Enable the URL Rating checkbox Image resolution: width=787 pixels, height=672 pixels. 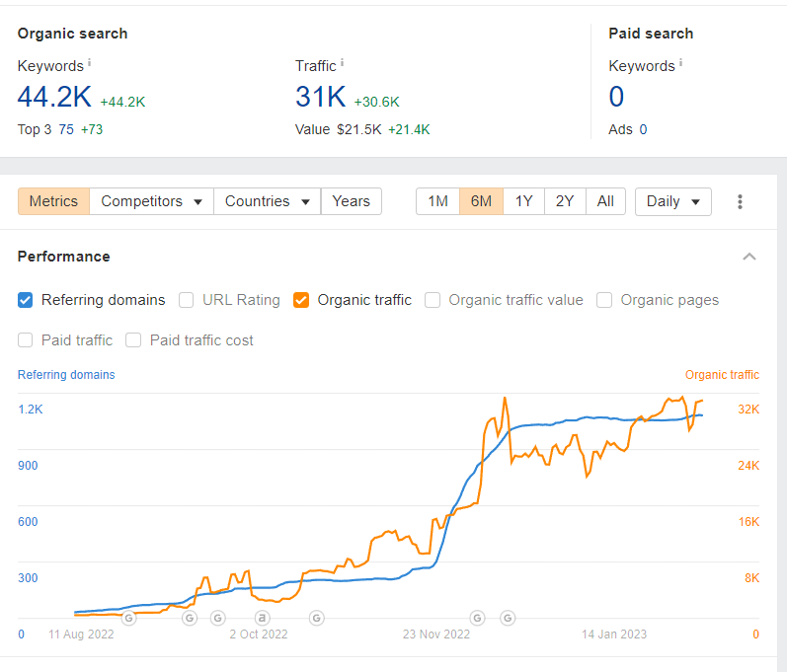187,300
